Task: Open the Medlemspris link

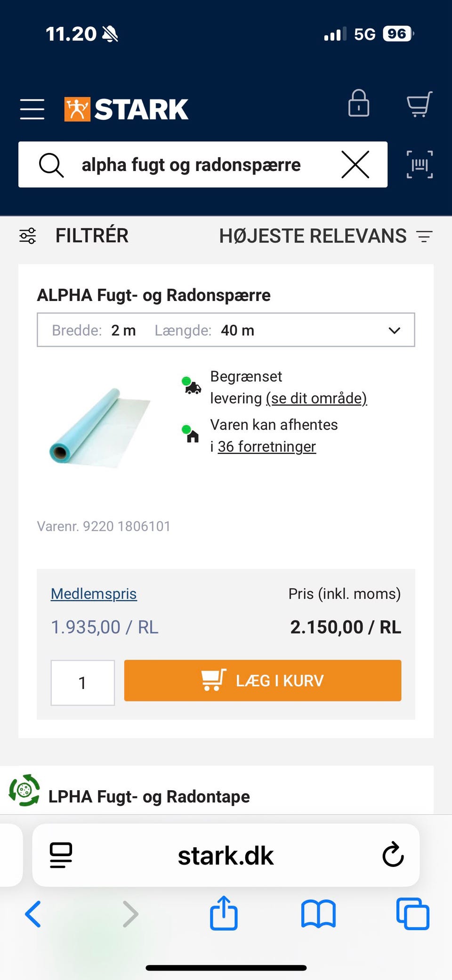Action: [x=94, y=594]
